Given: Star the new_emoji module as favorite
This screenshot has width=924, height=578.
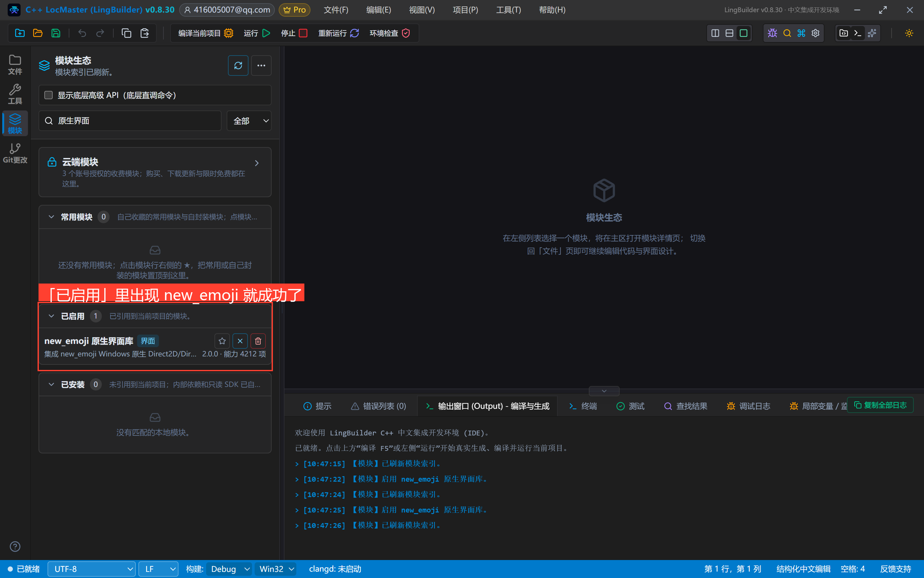Looking at the screenshot, I should [222, 341].
